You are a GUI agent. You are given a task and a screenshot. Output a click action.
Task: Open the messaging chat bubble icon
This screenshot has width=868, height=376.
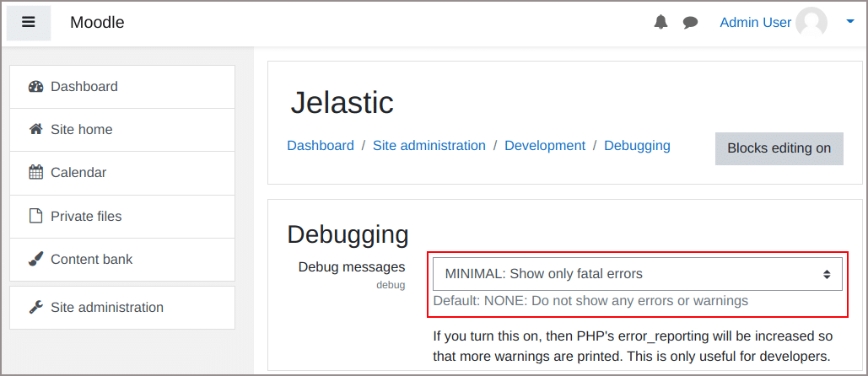pyautogui.click(x=690, y=23)
